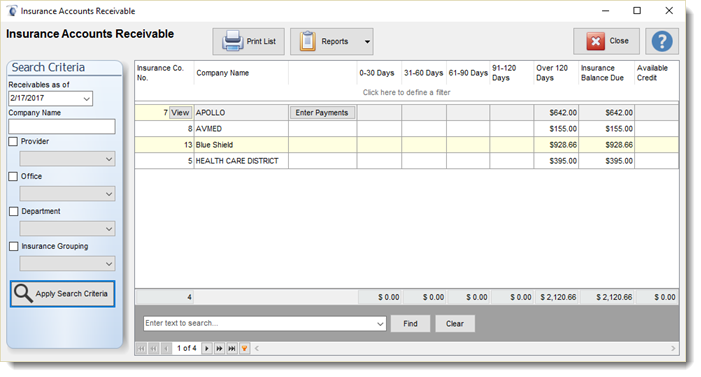Open the blue help question mark icon
The height and width of the screenshot is (377, 701).
tap(662, 41)
